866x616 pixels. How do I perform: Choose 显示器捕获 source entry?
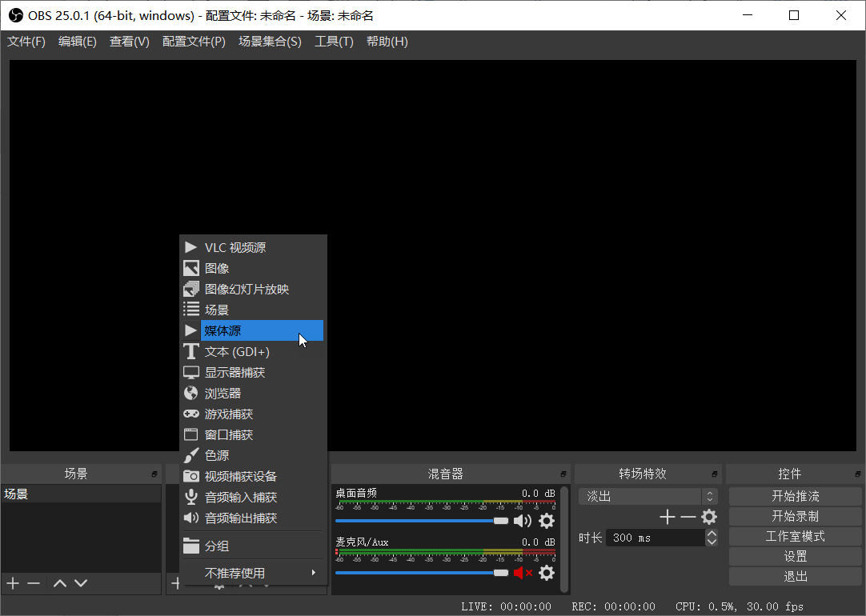[x=253, y=373]
